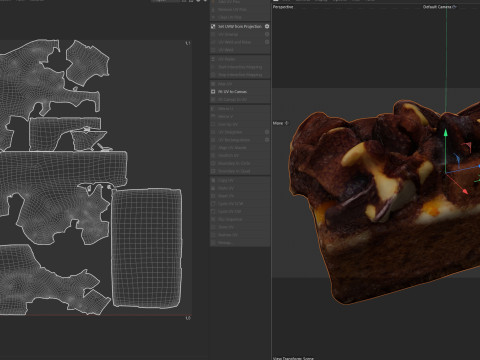Grab the green Y-axis arrow of the gizmo
Image resolution: width=480 pixels, height=360 pixels.
pos(446,133)
